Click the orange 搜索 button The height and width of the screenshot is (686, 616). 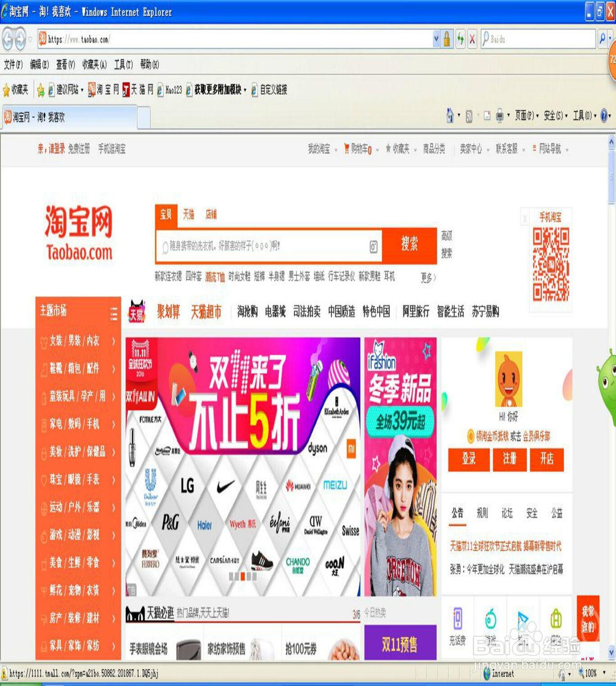click(410, 245)
